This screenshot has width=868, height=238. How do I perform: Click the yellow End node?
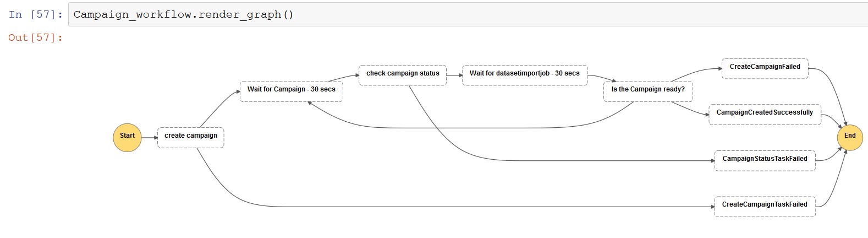coord(850,136)
